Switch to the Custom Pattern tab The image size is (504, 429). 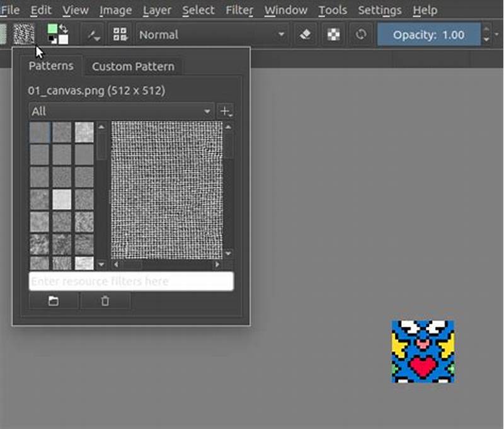(134, 66)
